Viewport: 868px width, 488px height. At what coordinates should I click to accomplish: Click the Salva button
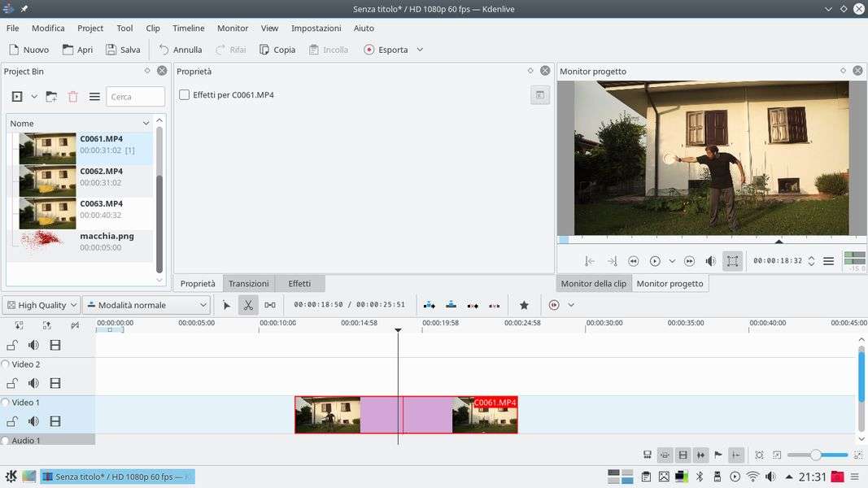click(123, 50)
